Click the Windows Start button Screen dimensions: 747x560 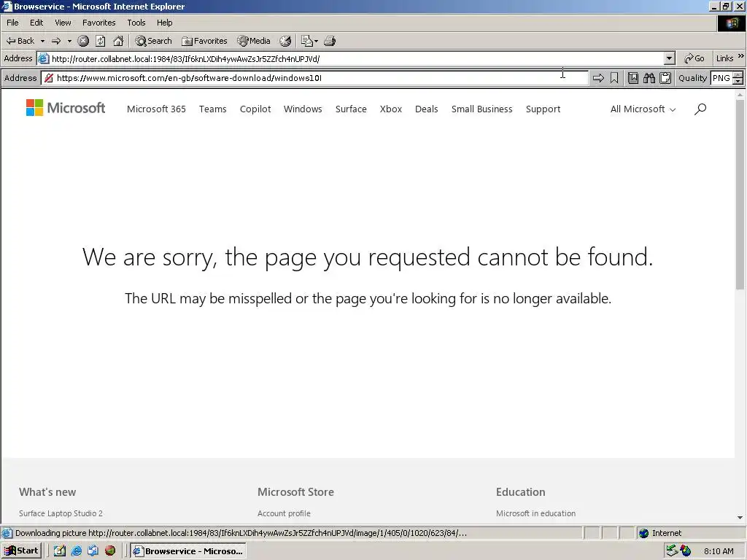coord(21,551)
